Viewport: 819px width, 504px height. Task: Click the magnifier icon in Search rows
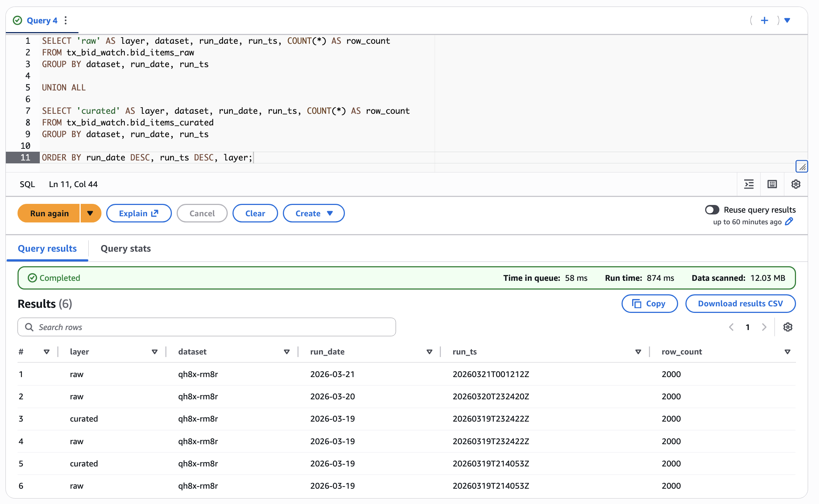pyautogui.click(x=29, y=327)
